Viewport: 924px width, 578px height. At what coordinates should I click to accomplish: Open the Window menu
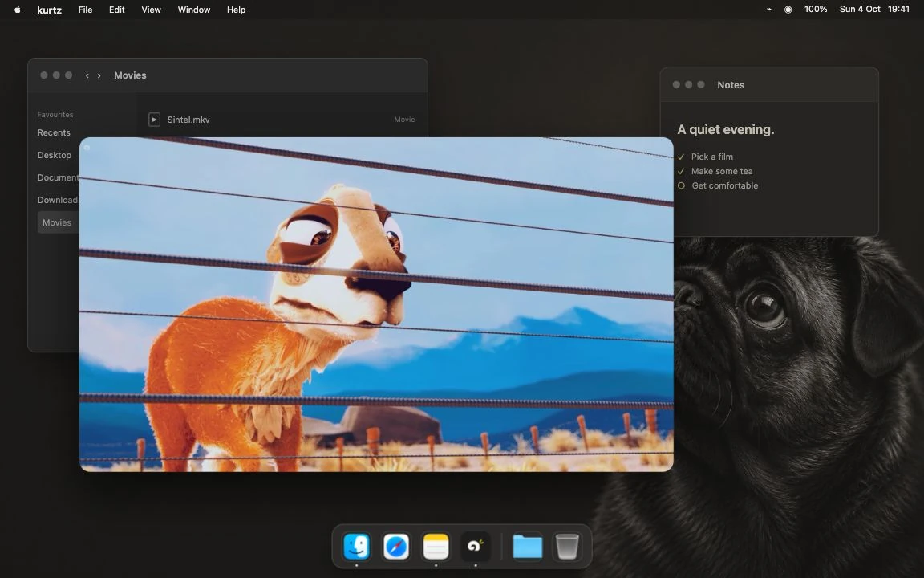194,10
